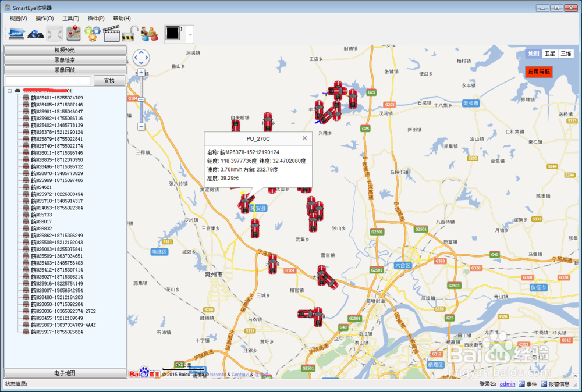Open the screen layout dropdown arrow
The width and height of the screenshot is (582, 392).
190,35
